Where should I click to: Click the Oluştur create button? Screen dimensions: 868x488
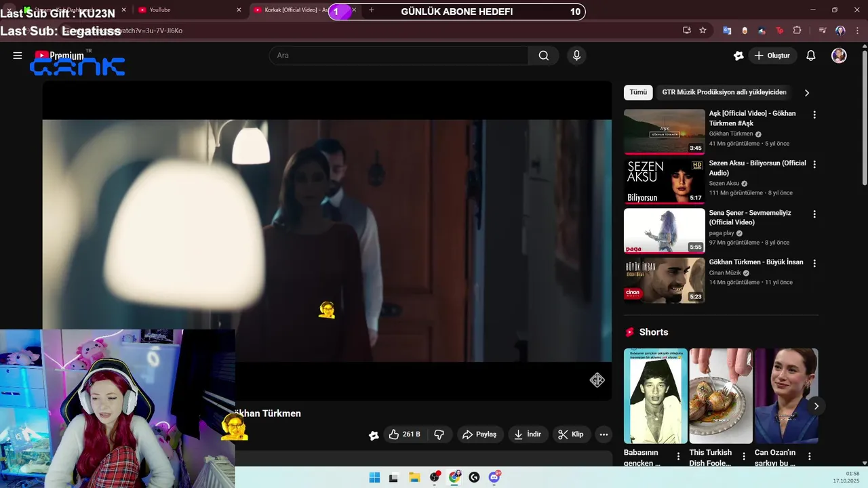click(772, 56)
